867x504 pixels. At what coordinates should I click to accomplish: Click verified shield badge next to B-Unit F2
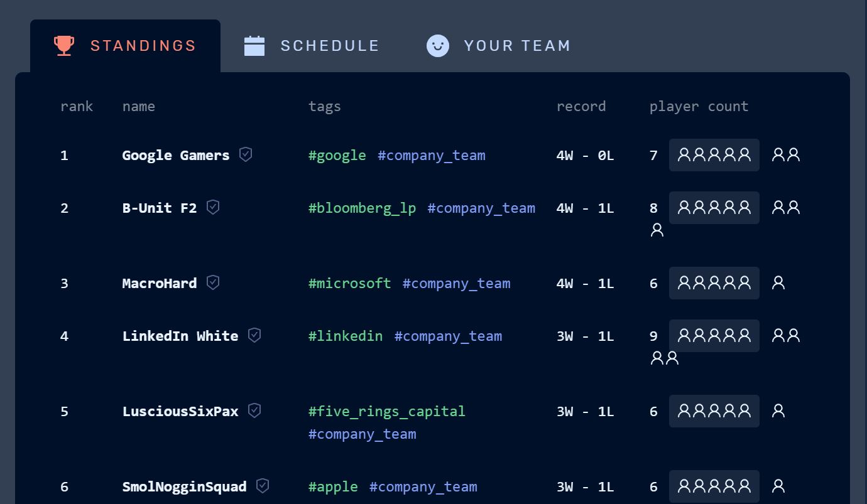[x=213, y=207]
